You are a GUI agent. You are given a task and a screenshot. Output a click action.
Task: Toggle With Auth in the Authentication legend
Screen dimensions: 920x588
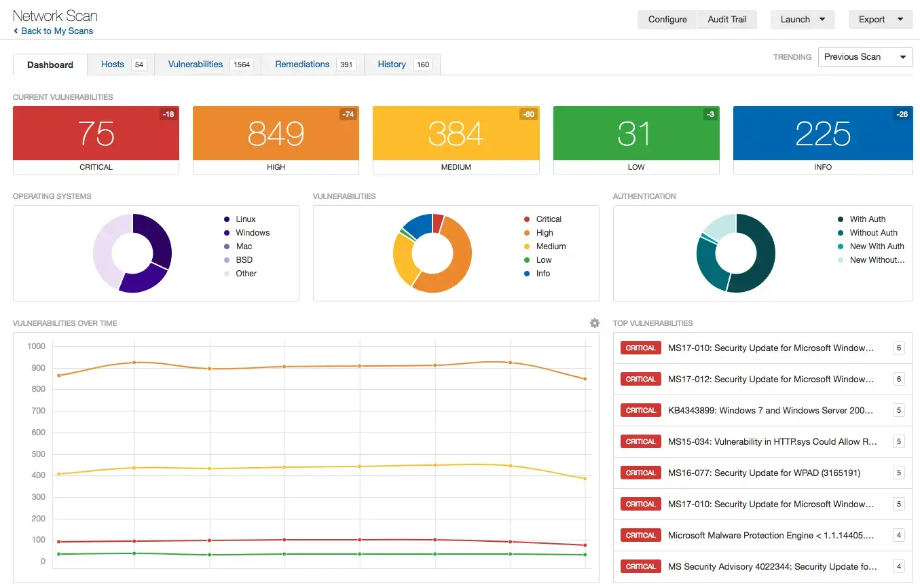click(866, 219)
